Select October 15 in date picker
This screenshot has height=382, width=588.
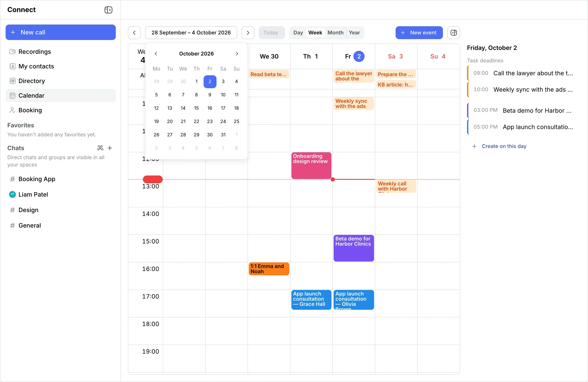pos(197,108)
